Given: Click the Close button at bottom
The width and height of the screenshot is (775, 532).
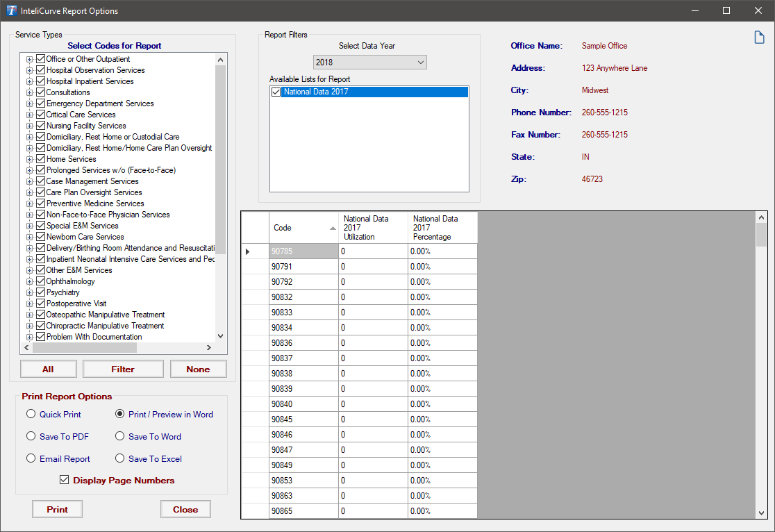Looking at the screenshot, I should [x=185, y=509].
